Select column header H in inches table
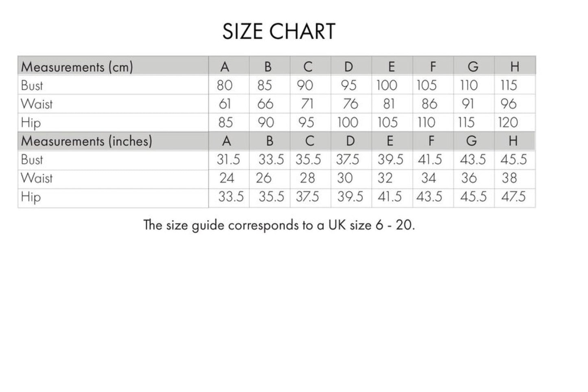Image resolution: width=588 pixels, height=392 pixels. tap(513, 141)
